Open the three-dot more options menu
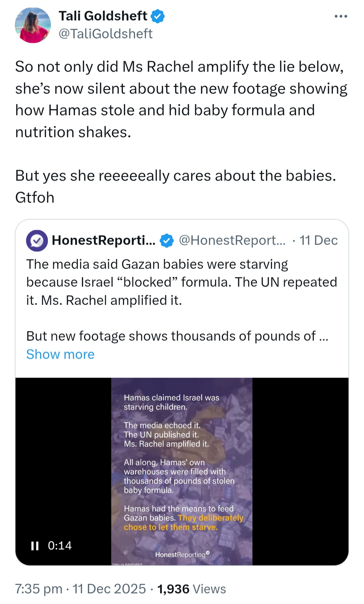The width and height of the screenshot is (364, 604). [341, 16]
